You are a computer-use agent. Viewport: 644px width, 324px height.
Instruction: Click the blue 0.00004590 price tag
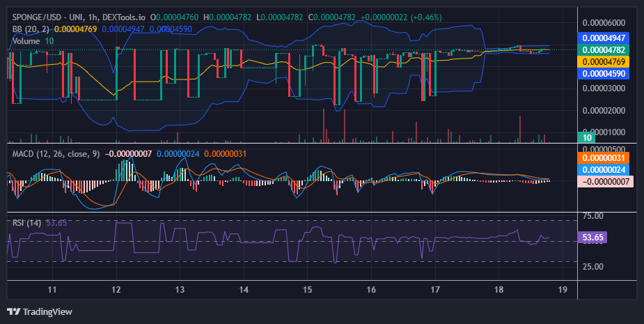pyautogui.click(x=604, y=74)
